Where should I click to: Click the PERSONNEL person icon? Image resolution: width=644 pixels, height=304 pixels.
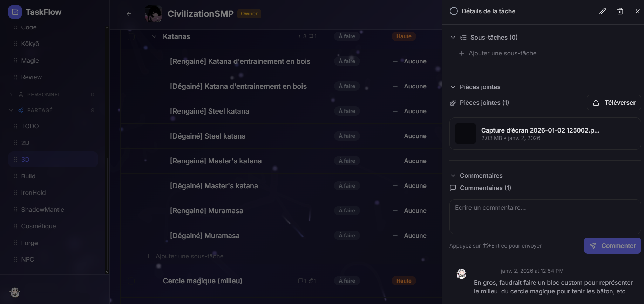[21, 95]
